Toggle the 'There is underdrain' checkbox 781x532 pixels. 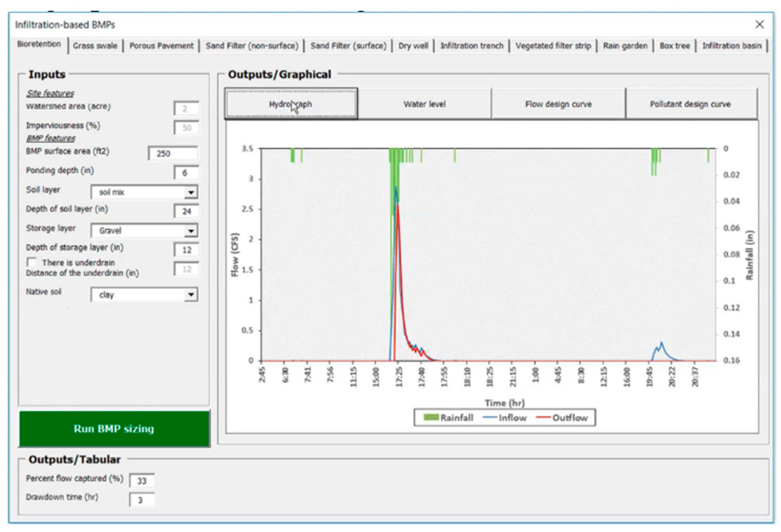point(32,263)
